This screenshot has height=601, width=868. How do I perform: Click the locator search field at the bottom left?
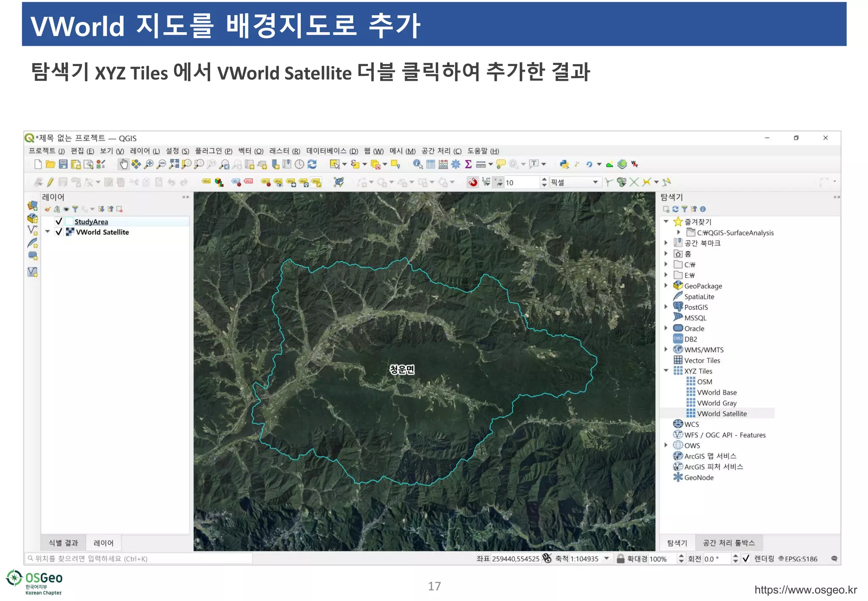point(139,559)
